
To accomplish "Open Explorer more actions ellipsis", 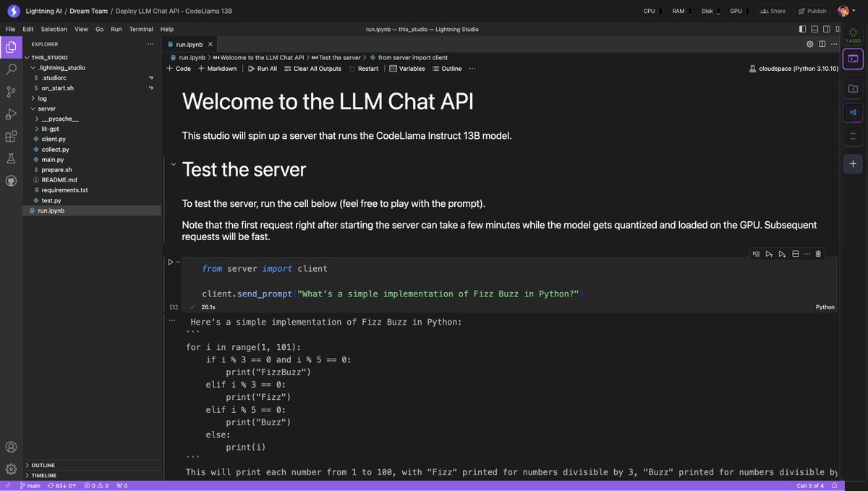I will (x=150, y=44).
